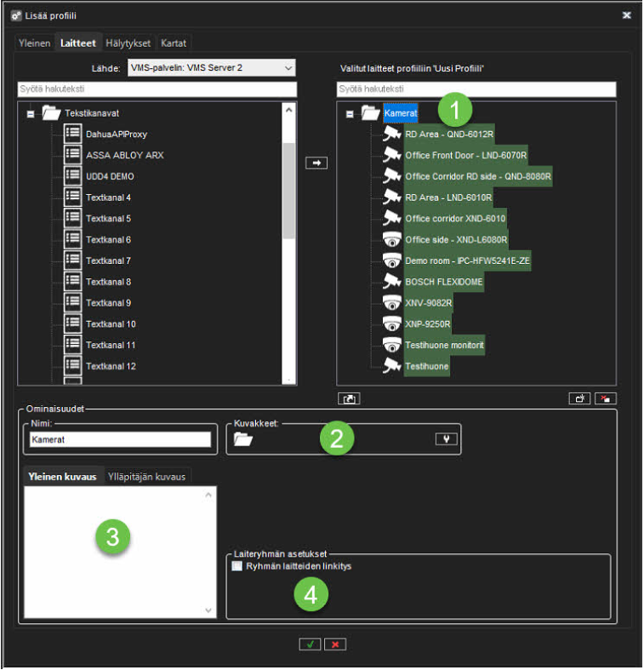Select the BOSCH FLEXIDOME camera icon
Image resolution: width=644 pixels, height=670 pixels.
coord(391,282)
